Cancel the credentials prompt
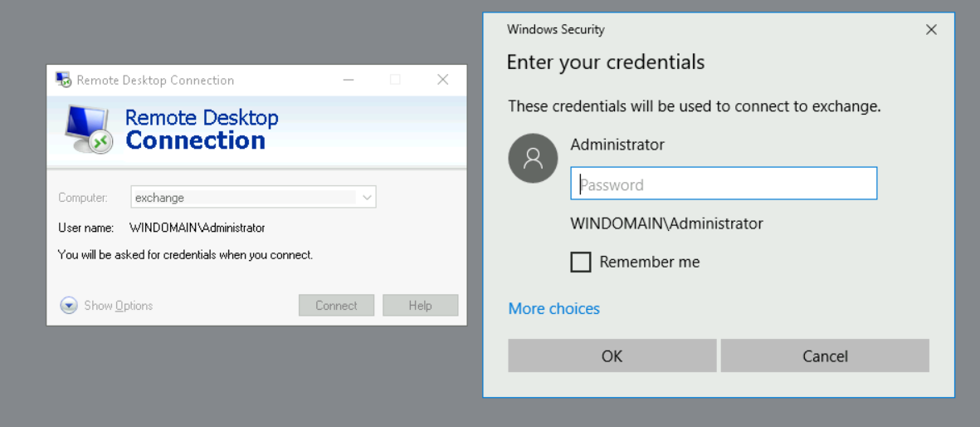The height and width of the screenshot is (427, 980). tap(825, 356)
